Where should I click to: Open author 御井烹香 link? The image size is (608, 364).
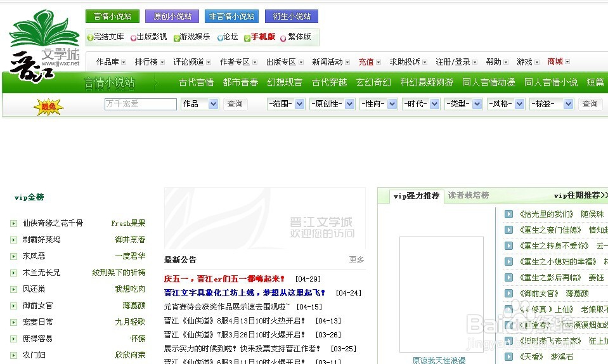pos(131,240)
